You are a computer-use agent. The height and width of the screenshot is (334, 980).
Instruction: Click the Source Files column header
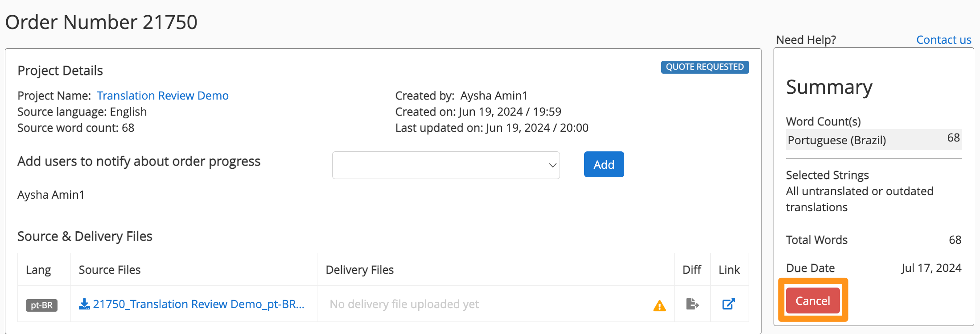click(x=110, y=270)
